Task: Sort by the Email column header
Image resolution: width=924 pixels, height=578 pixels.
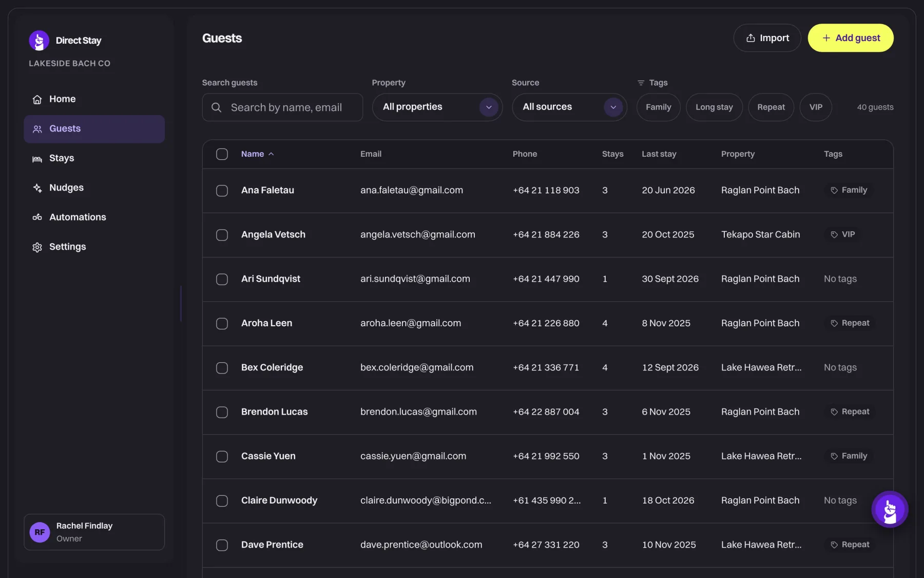Action: (371, 154)
